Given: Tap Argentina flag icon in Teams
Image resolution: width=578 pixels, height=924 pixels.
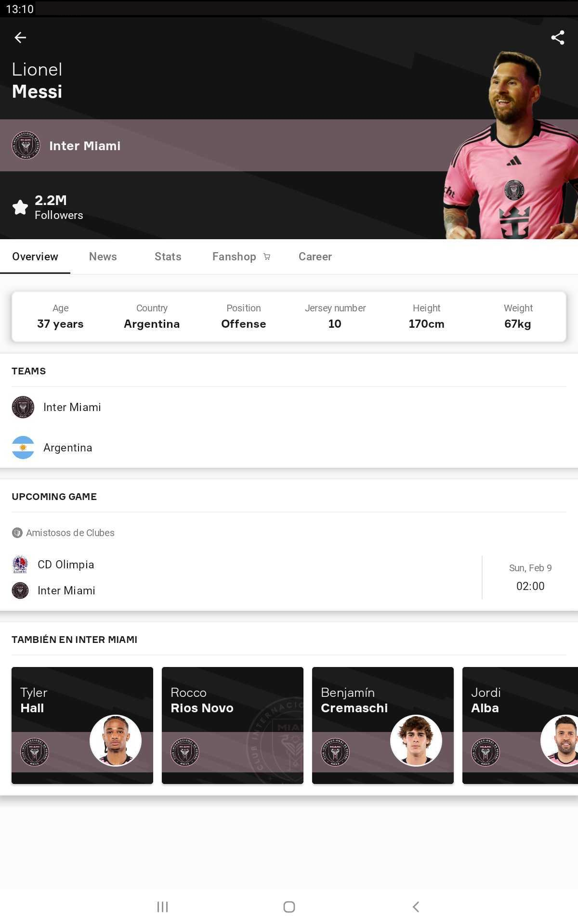Looking at the screenshot, I should (23, 448).
